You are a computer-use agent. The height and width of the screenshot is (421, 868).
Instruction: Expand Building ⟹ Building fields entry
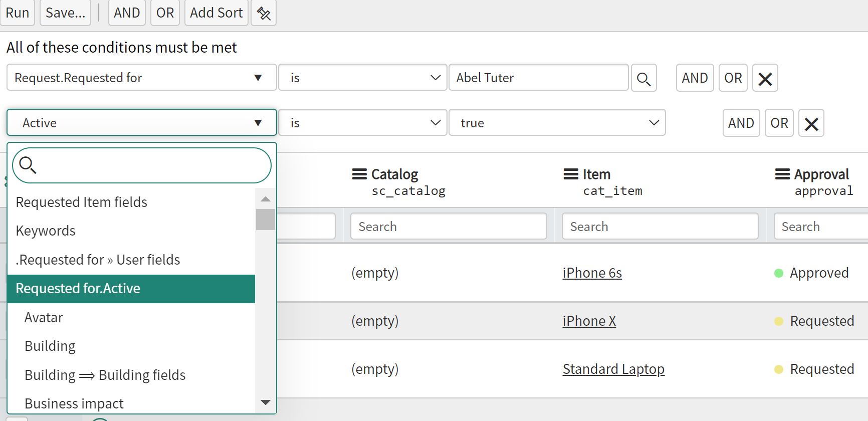pyautogui.click(x=131, y=375)
